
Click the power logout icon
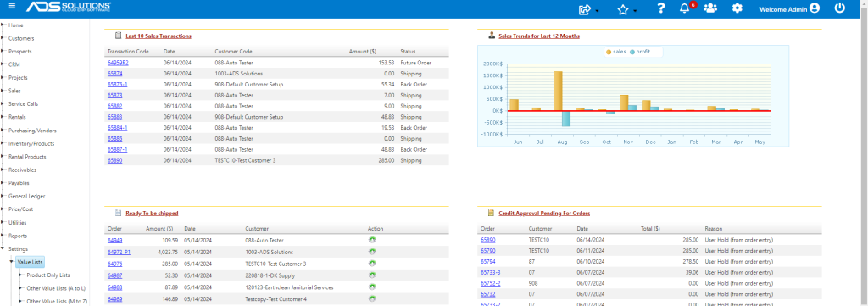click(x=840, y=8)
